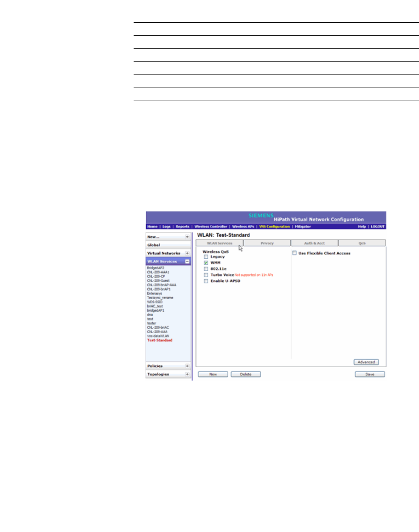Select CNL-209-AAA WLAN service
The image size is (419, 532).
click(x=157, y=332)
